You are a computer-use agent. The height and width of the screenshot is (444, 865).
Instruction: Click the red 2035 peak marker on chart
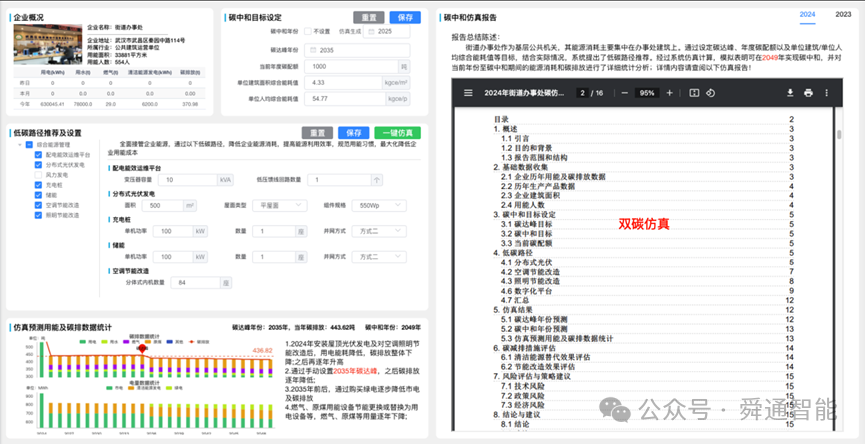142,348
